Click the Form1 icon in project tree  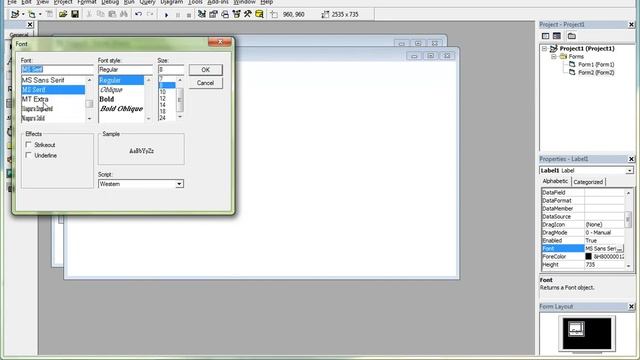[572, 64]
